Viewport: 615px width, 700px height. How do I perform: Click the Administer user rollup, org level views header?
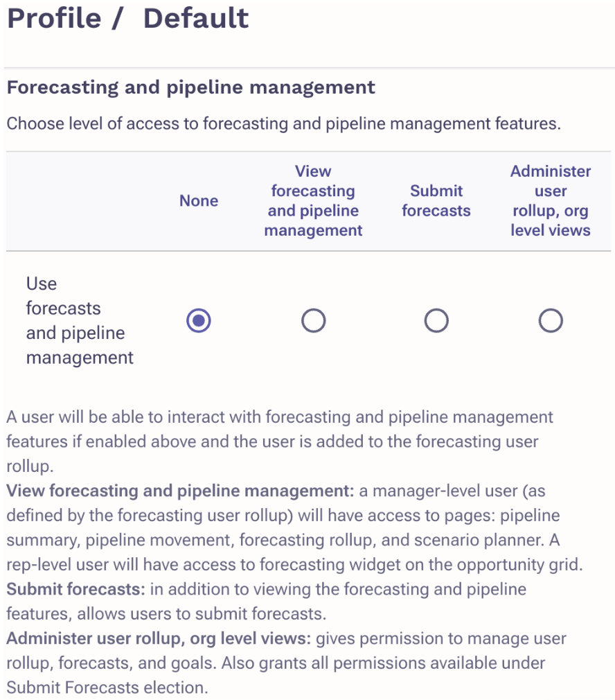(551, 201)
